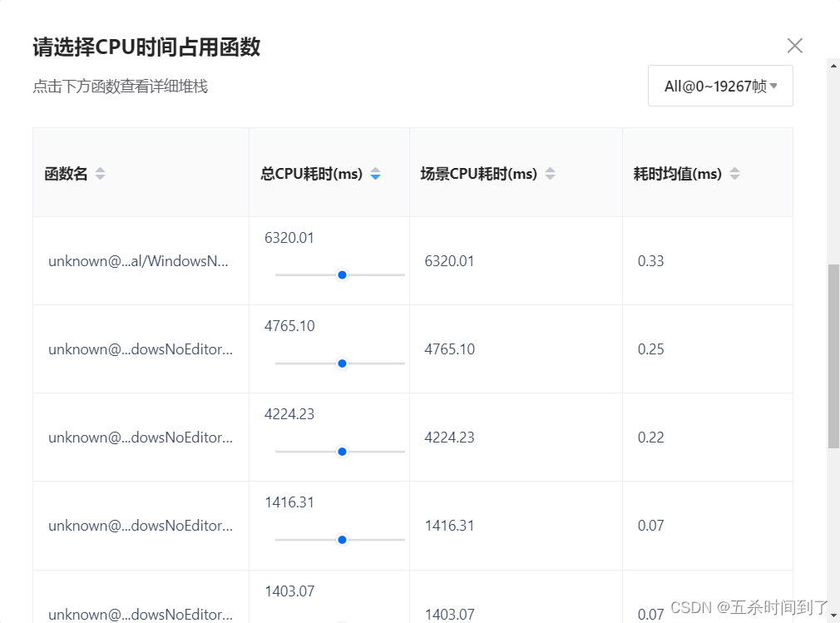Sort 函数名 column descending
The image size is (840, 623).
tap(100, 177)
